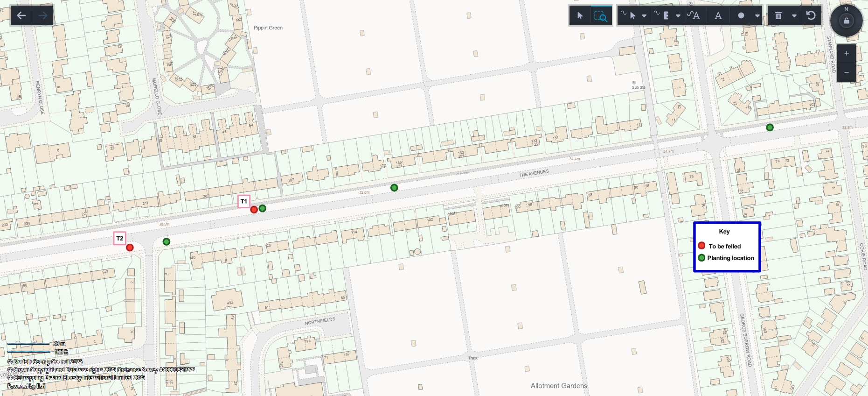Viewport: 868px width, 396px height.
Task: Select the plain text 'A' tool
Action: tap(718, 16)
